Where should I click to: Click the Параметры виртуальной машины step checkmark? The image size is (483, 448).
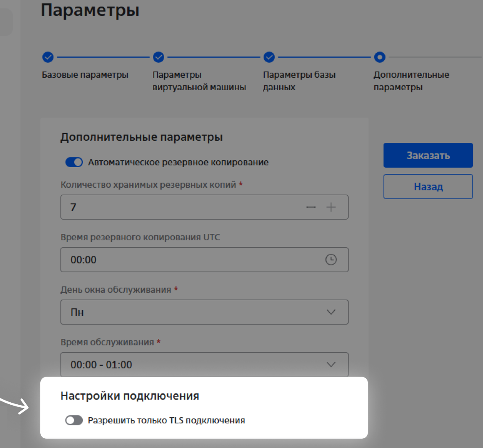[x=158, y=57]
